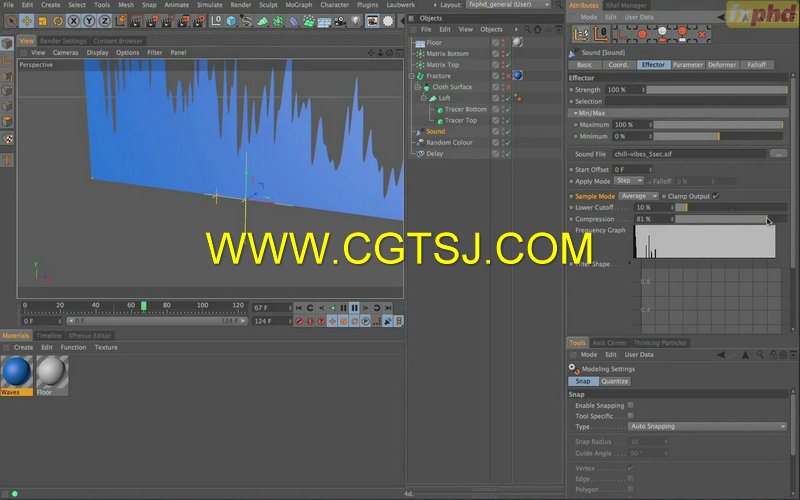Screen dimensions: 800x500
Task: Click the Quantize button
Action: [x=614, y=382]
